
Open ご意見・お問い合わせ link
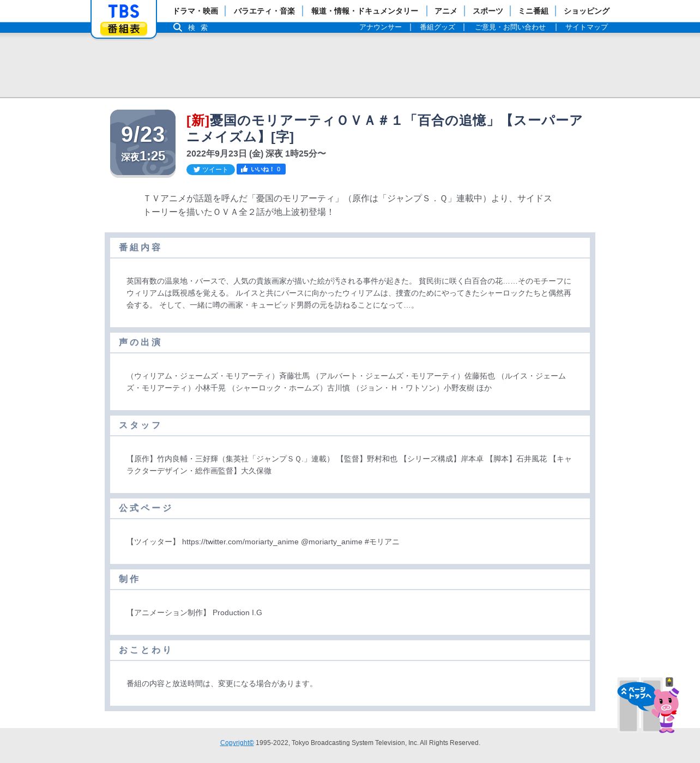point(510,27)
